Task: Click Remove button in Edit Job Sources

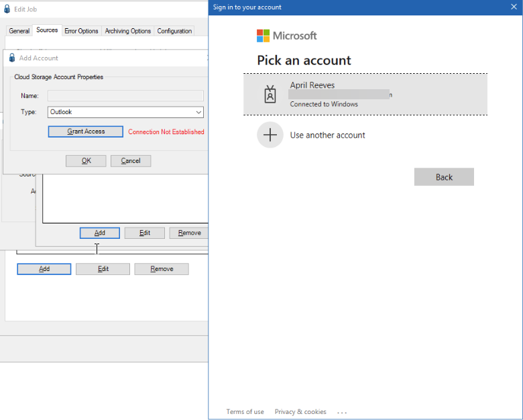Action: [x=162, y=269]
